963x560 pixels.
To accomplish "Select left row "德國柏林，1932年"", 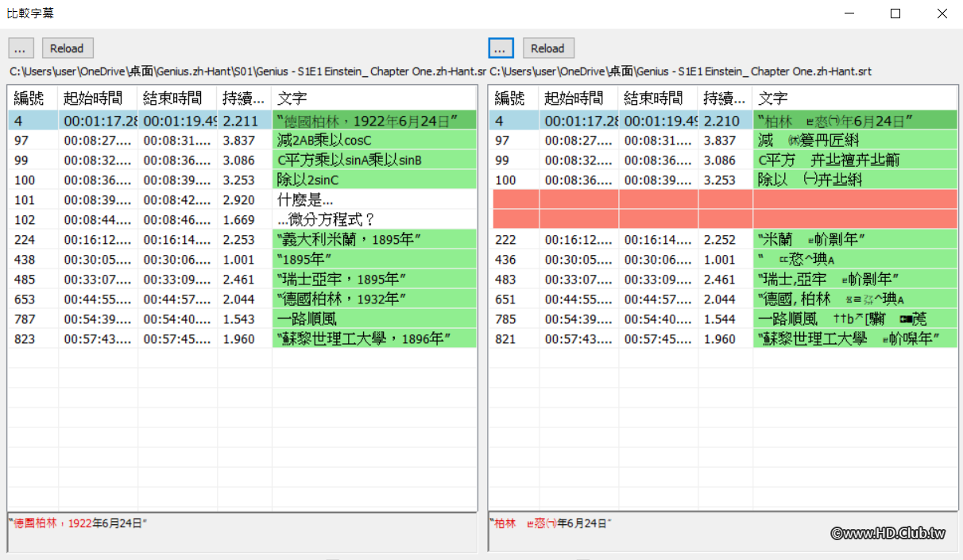I will click(242, 299).
